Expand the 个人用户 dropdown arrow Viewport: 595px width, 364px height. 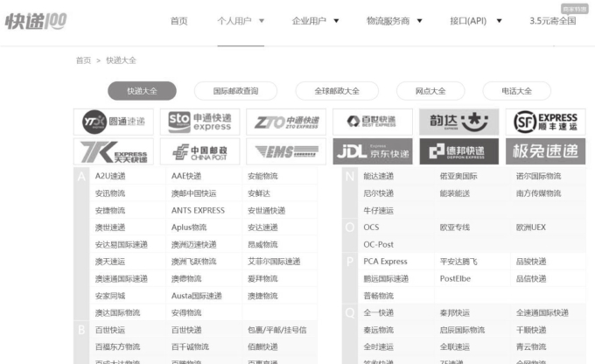262,21
